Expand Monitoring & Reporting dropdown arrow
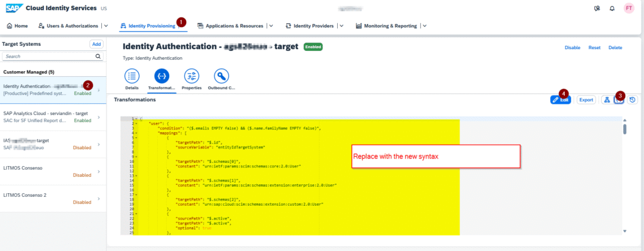Screen dimensions: 644x251 [x=425, y=25]
